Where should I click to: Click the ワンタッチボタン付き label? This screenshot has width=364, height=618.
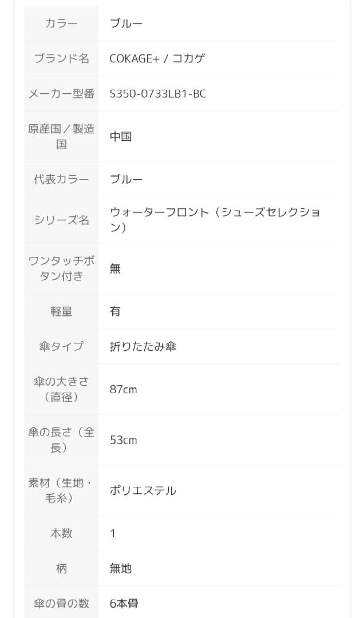click(61, 268)
